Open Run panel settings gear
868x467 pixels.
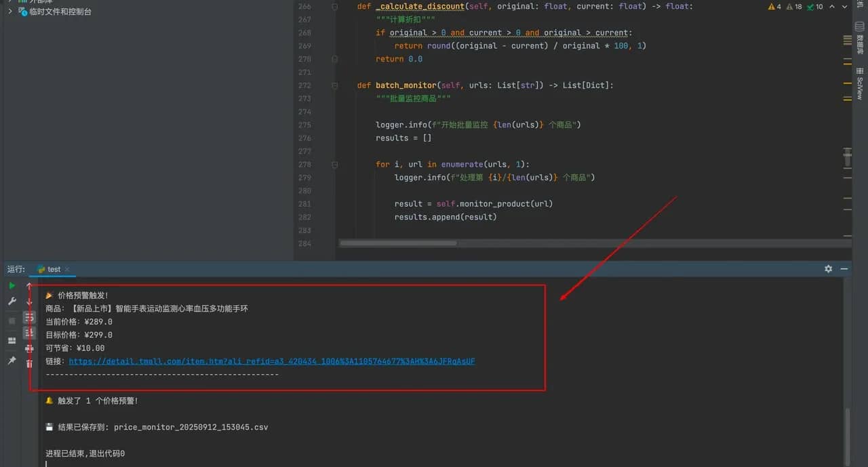828,269
